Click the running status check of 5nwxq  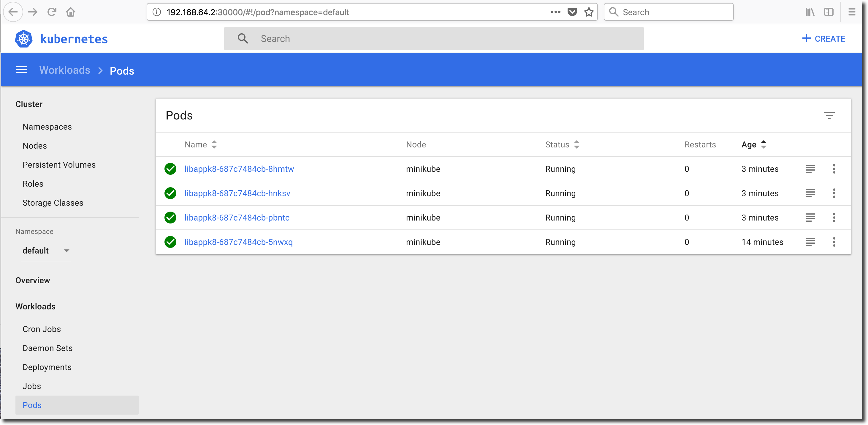click(170, 242)
